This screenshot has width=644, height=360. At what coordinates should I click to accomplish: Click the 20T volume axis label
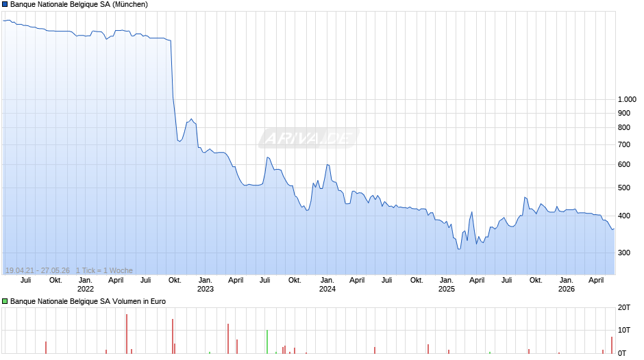pyautogui.click(x=624, y=307)
